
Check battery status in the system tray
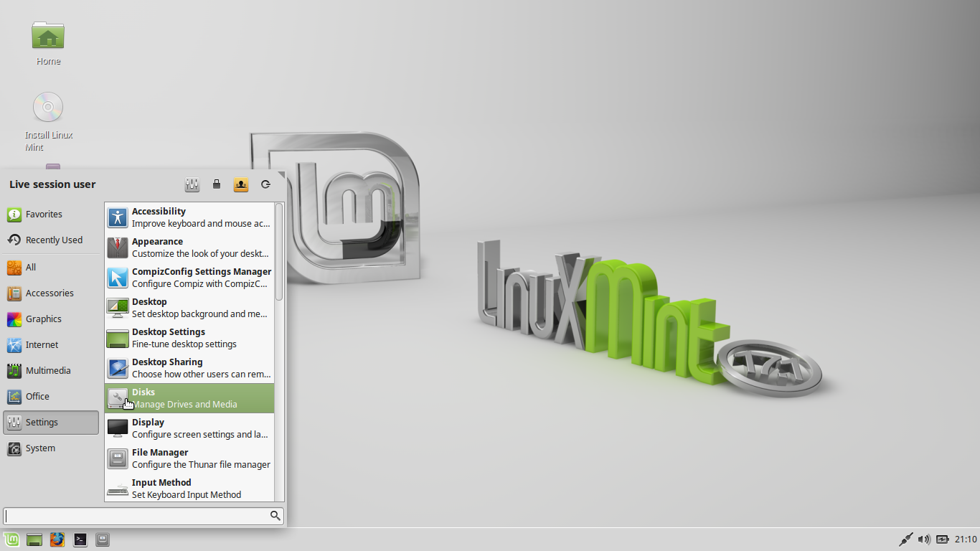coord(943,539)
